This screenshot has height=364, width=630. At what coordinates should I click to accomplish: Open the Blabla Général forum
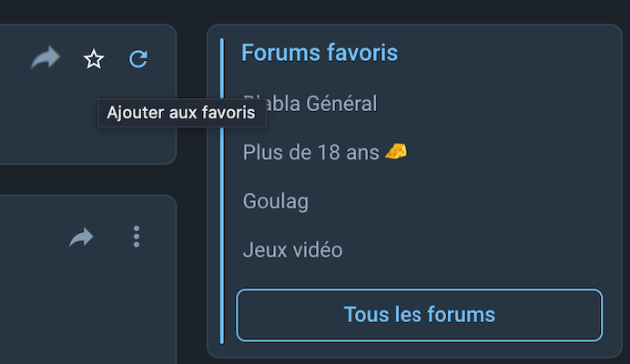tap(310, 103)
